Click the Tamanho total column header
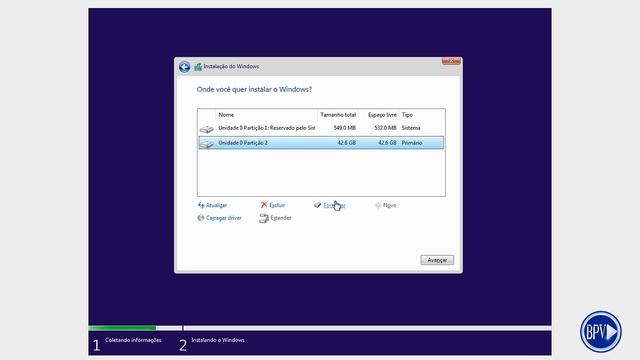640x360 pixels. pos(338,115)
